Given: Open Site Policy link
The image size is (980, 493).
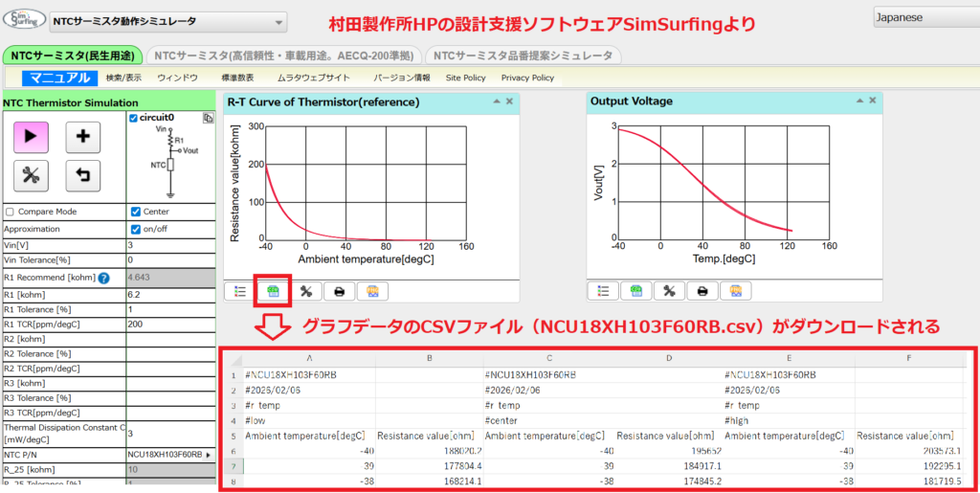Looking at the screenshot, I should [466, 78].
